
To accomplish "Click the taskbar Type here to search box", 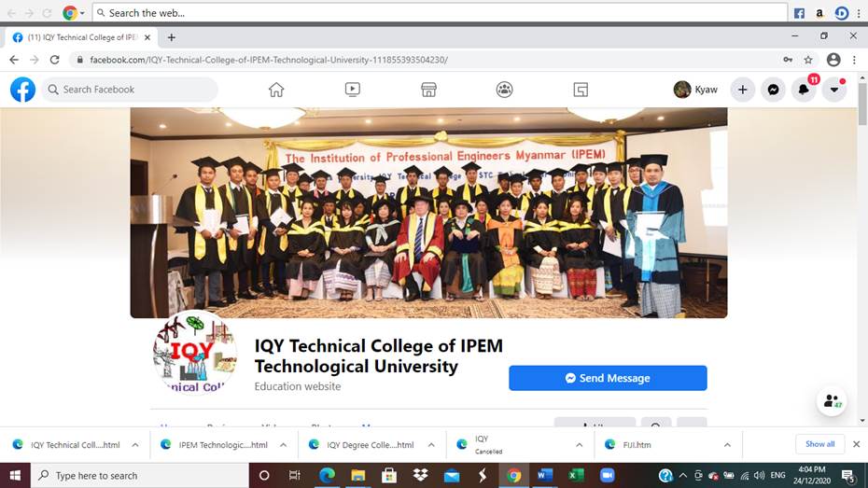I will pos(139,475).
